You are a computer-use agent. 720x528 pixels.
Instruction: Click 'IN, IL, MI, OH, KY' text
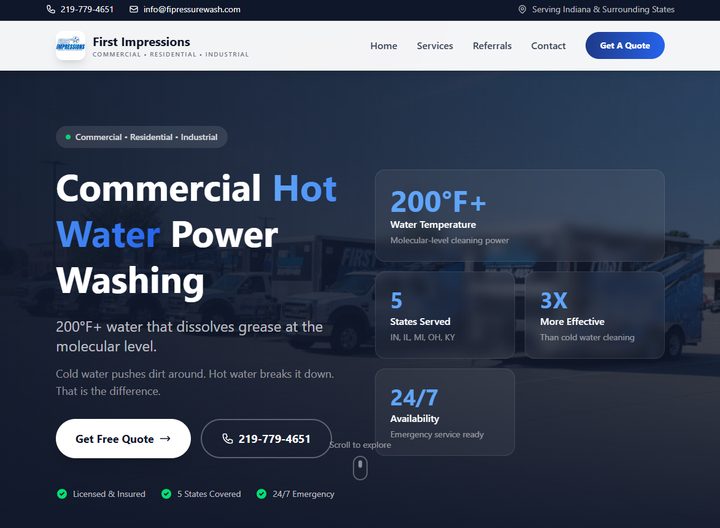tap(422, 337)
